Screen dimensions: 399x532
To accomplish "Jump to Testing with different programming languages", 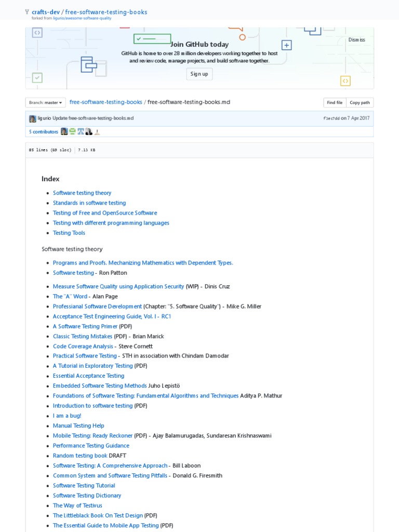I will (111, 223).
